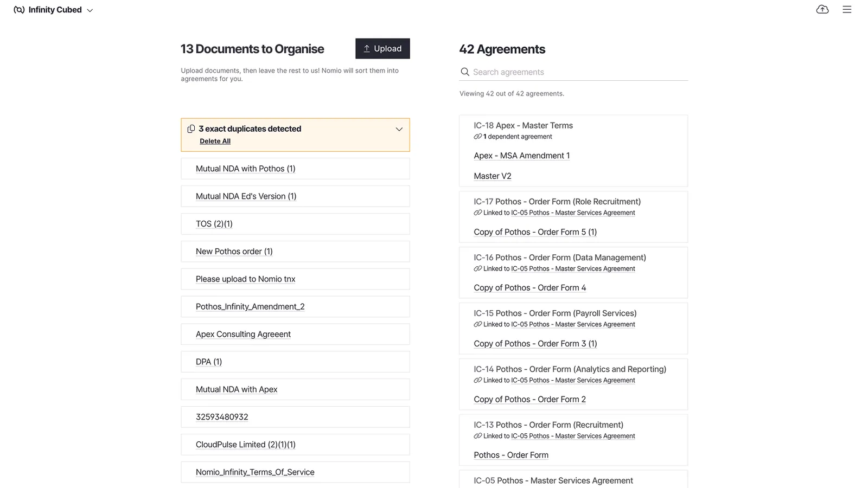This screenshot has width=868, height=488.
Task: Click link icon under IC-16 Pothos
Action: [x=477, y=269]
